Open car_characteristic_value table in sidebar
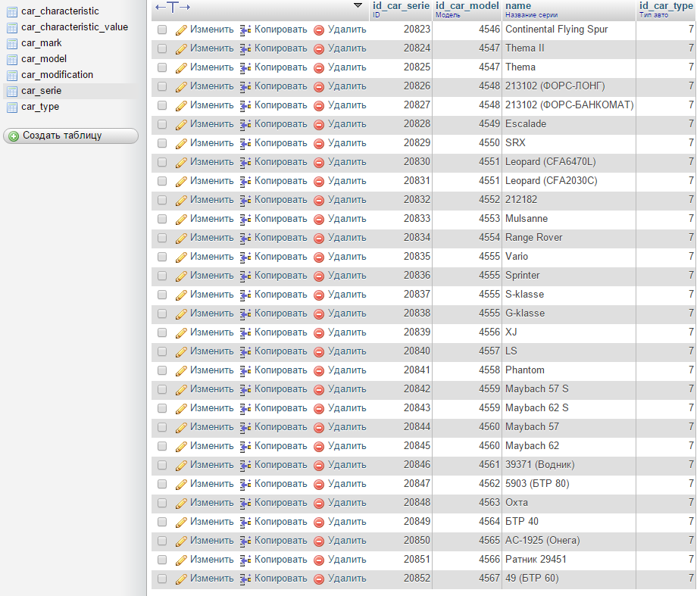The height and width of the screenshot is (596, 700). pos(74,27)
